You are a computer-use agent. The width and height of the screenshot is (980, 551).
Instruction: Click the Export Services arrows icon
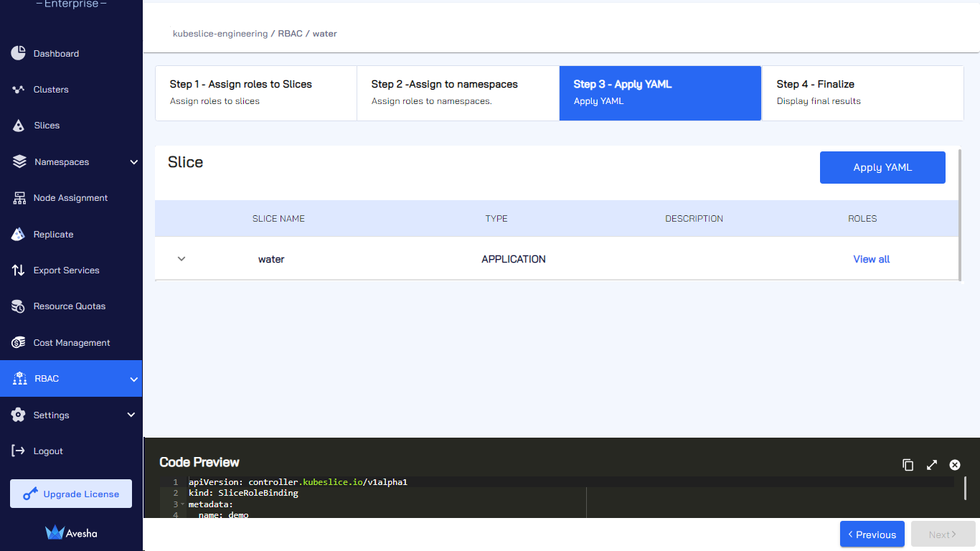[x=19, y=270]
